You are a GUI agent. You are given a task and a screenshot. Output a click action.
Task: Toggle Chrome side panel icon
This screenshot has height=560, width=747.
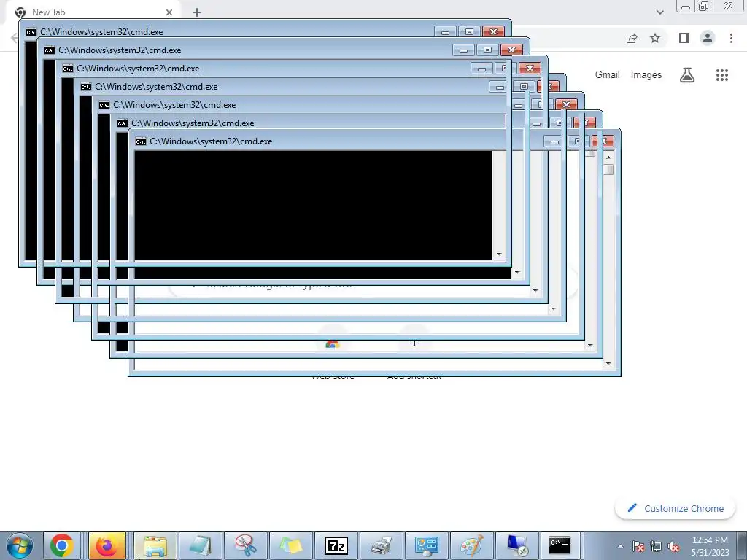tap(684, 38)
